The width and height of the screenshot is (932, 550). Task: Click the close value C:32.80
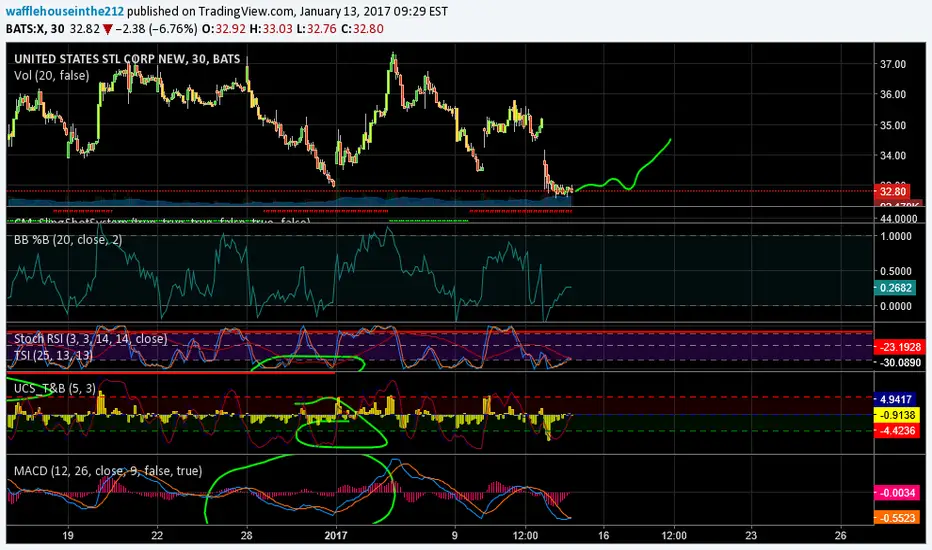coord(363,29)
